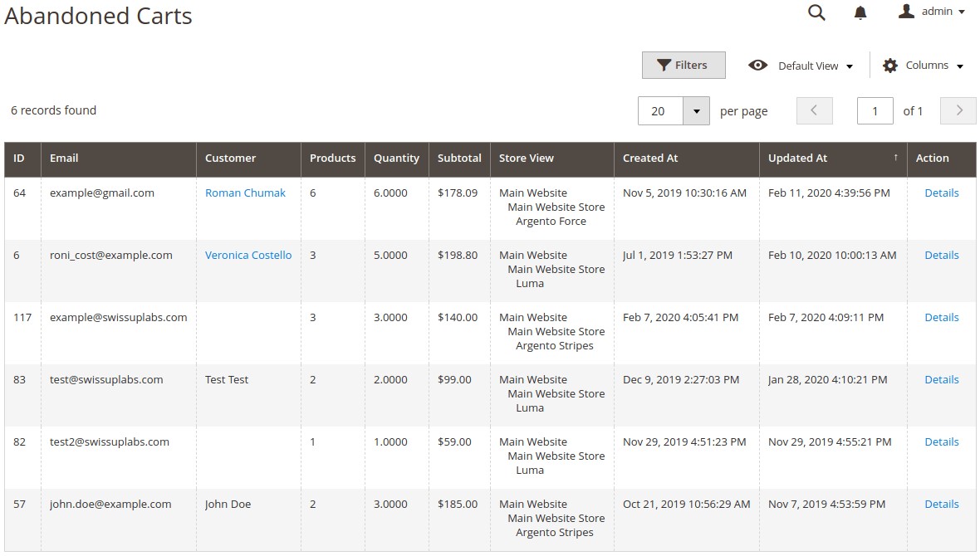Sort by the Subtotal column header
980x556 pixels.
click(x=459, y=159)
